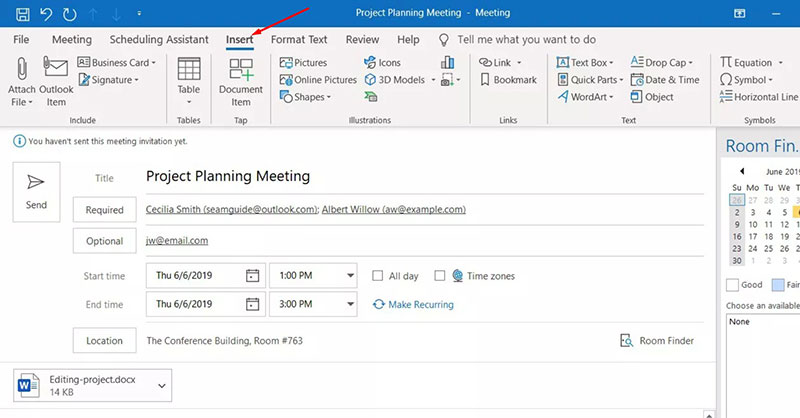Insert a SmartArt graphic

(371, 96)
